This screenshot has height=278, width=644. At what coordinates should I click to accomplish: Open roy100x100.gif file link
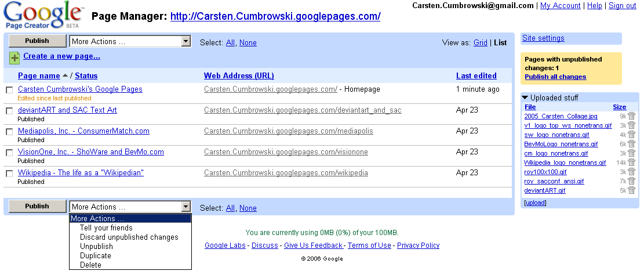pos(545,172)
